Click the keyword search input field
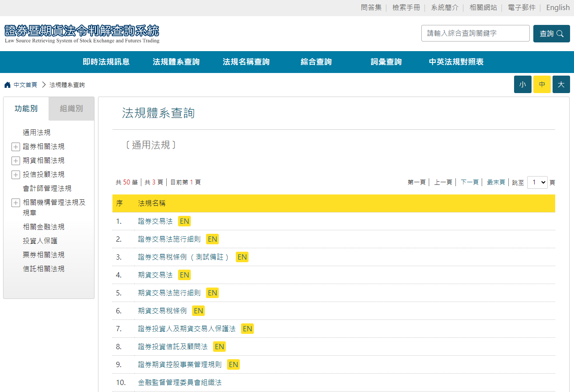Viewport: 574px width, 392px height. pyautogui.click(x=476, y=33)
